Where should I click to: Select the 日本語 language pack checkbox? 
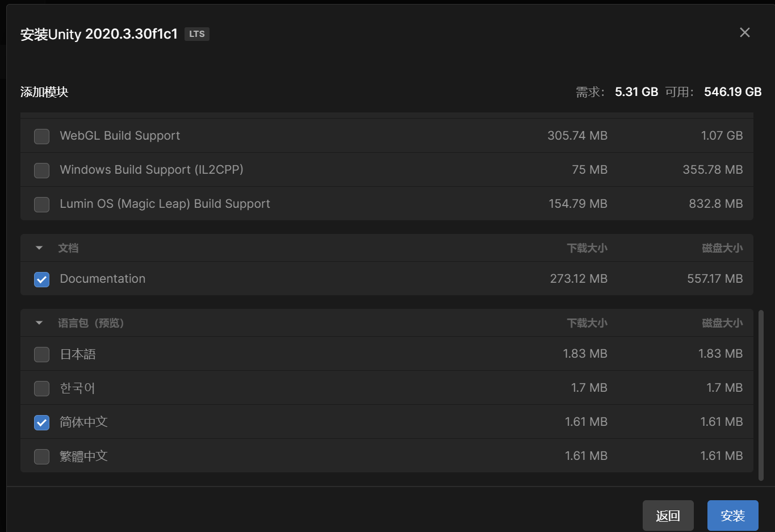(x=41, y=354)
